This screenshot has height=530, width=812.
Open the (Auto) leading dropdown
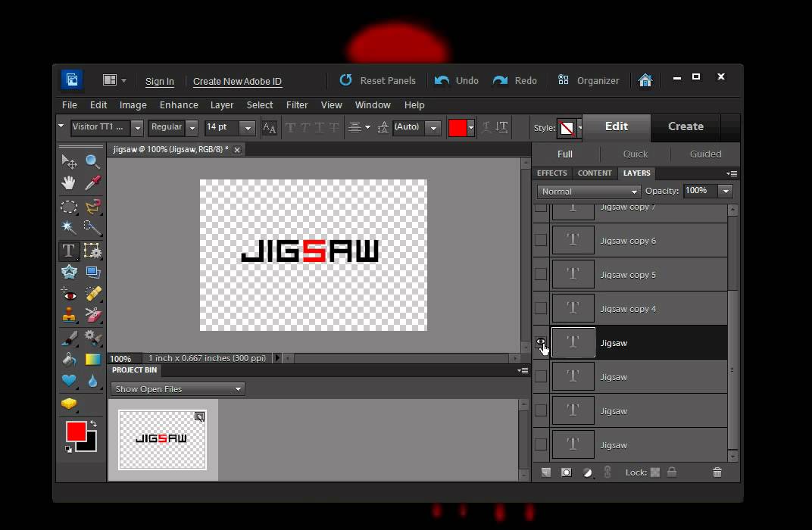pyautogui.click(x=433, y=127)
